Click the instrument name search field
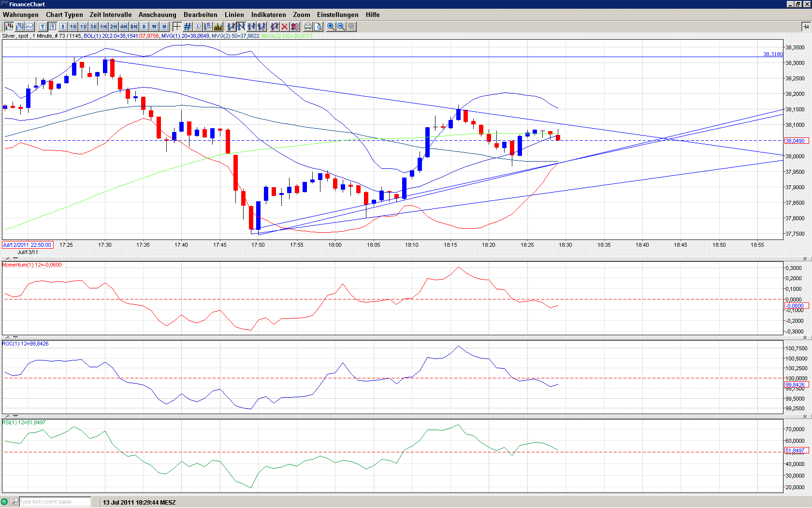812x508 pixels. coord(55,502)
